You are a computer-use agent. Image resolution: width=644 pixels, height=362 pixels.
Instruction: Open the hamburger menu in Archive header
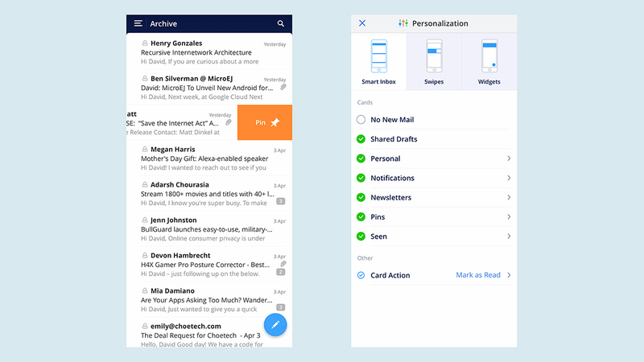pyautogui.click(x=138, y=23)
